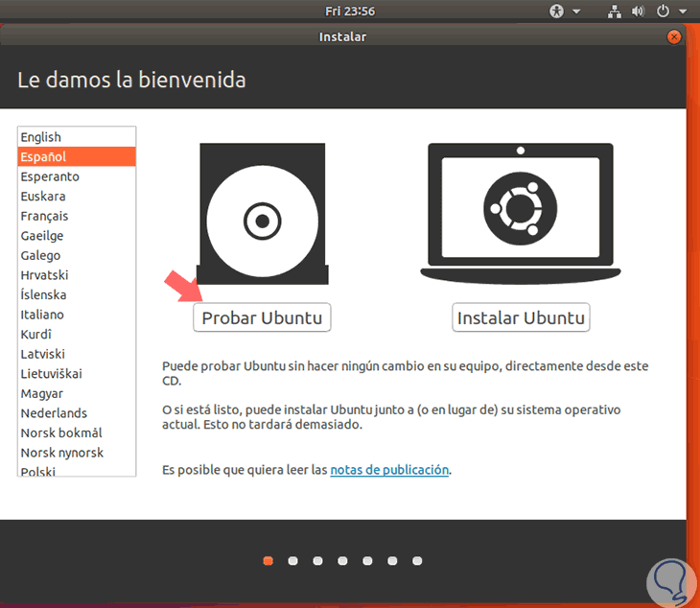Screen dimensions: 700x608
Task: Select English in the language list
Action: click(x=77, y=137)
